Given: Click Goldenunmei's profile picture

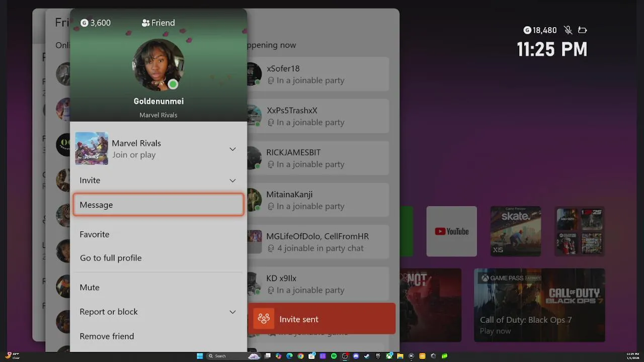Looking at the screenshot, I should pyautogui.click(x=158, y=65).
